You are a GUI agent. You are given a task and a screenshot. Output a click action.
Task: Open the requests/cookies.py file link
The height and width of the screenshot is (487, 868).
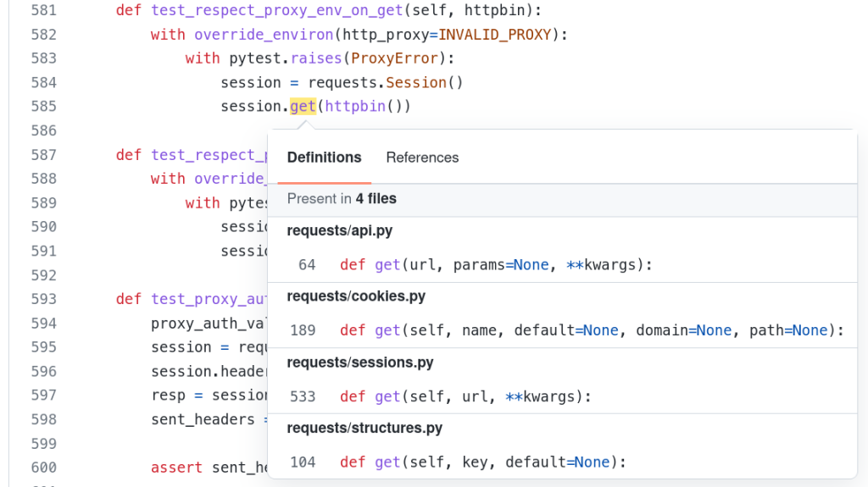pyautogui.click(x=356, y=296)
